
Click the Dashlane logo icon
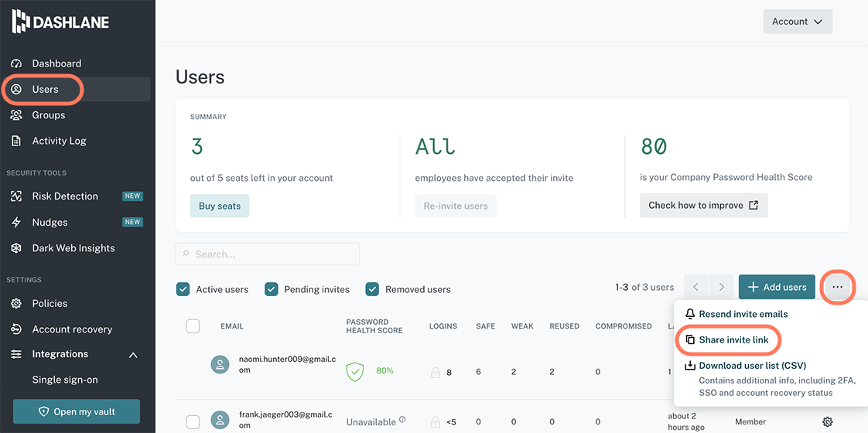pos(21,21)
